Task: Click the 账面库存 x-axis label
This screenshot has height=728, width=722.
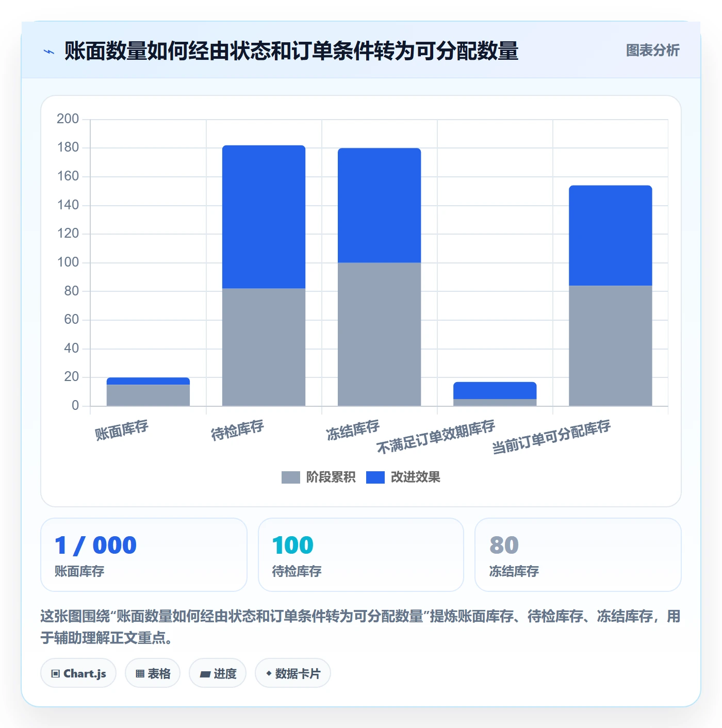Action: [122, 430]
